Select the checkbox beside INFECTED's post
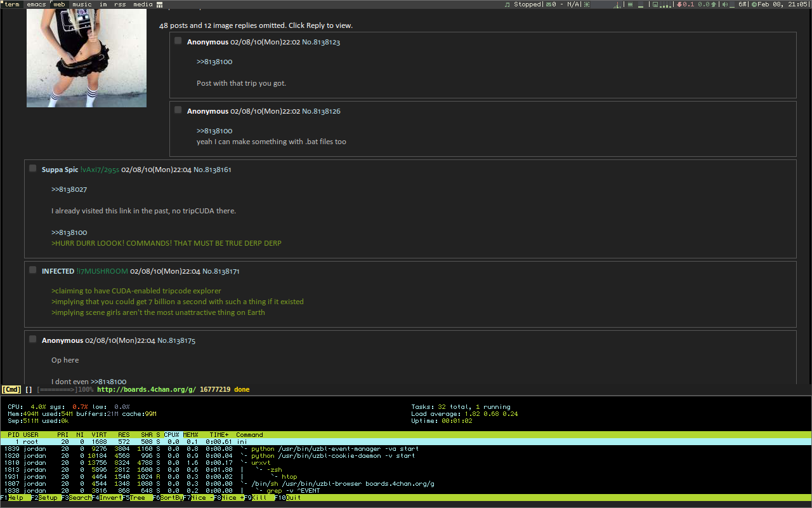 [33, 270]
